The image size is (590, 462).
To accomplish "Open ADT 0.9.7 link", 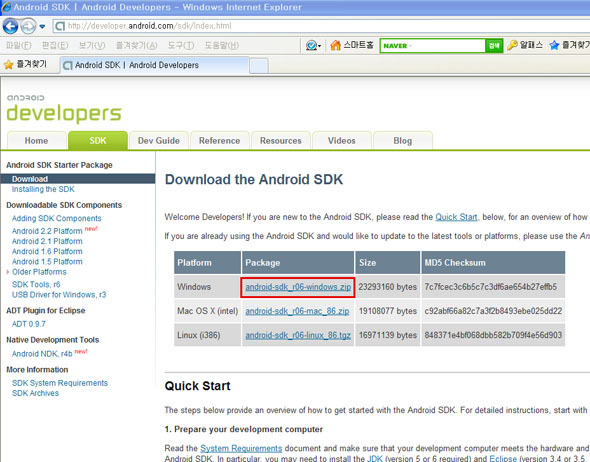I will [29, 324].
